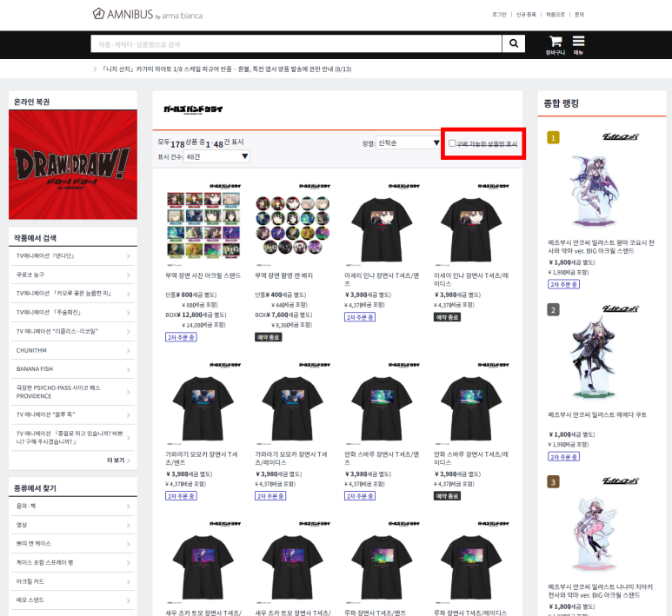Click the 처음으로 link
The height and width of the screenshot is (616, 672).
(x=555, y=15)
